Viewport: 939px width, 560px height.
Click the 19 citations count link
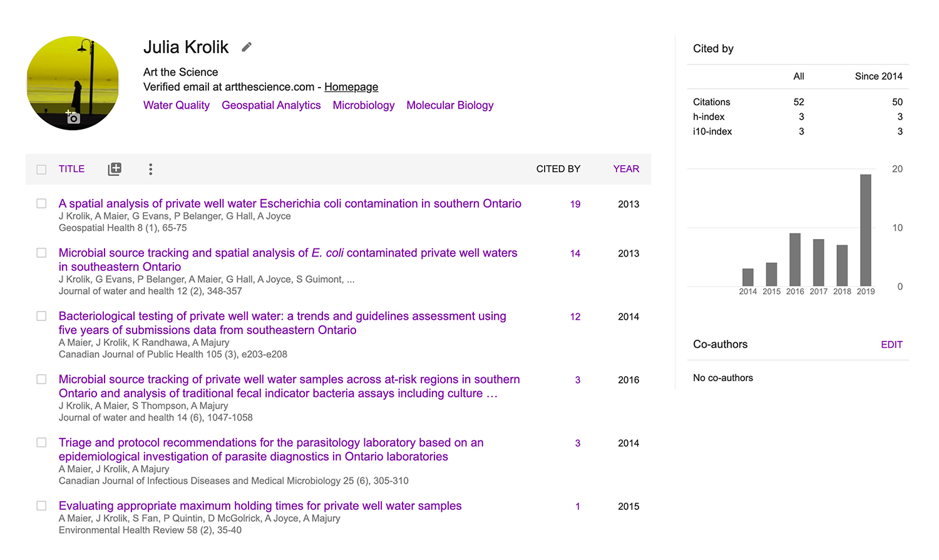tap(575, 204)
